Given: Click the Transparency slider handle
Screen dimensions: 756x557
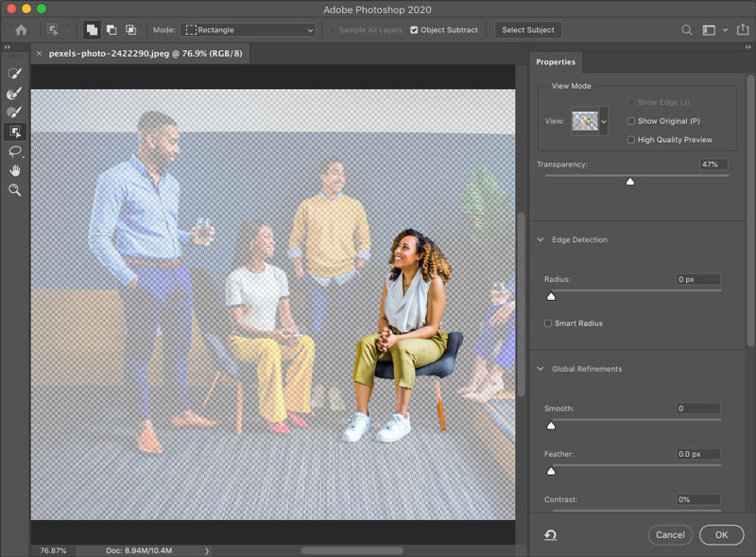Looking at the screenshot, I should pyautogui.click(x=629, y=181).
